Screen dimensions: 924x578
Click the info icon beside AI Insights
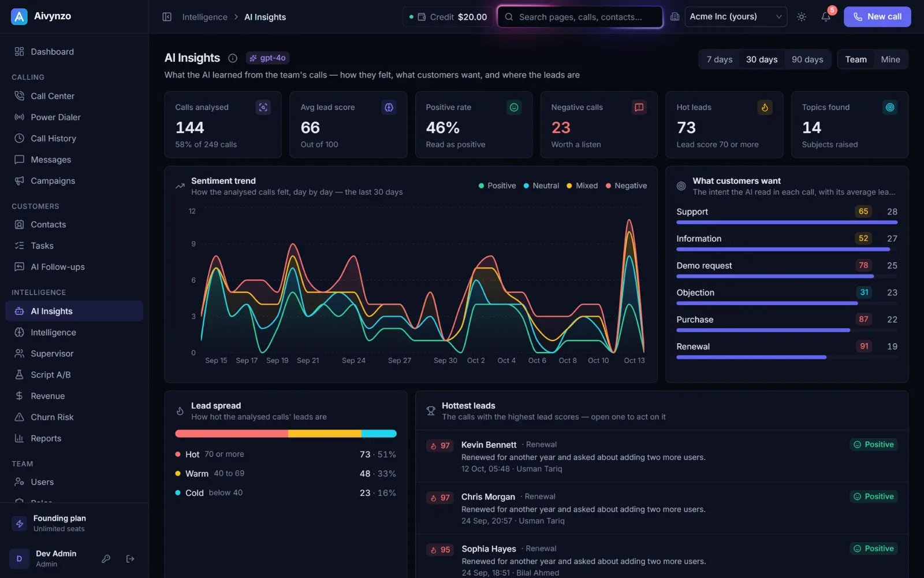tap(233, 58)
